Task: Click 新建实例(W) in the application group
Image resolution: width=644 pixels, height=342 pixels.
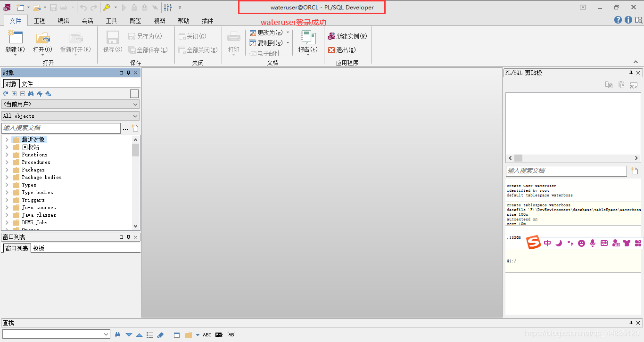Action: point(347,36)
